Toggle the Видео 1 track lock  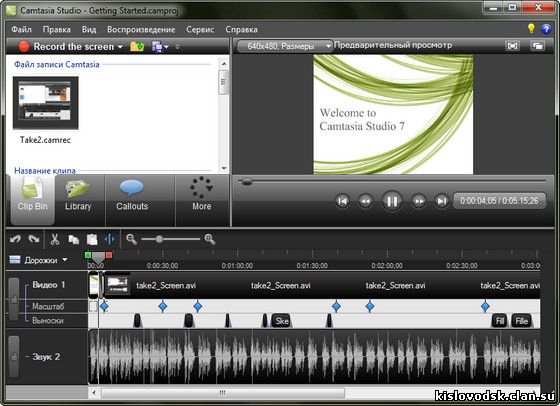coord(14,299)
